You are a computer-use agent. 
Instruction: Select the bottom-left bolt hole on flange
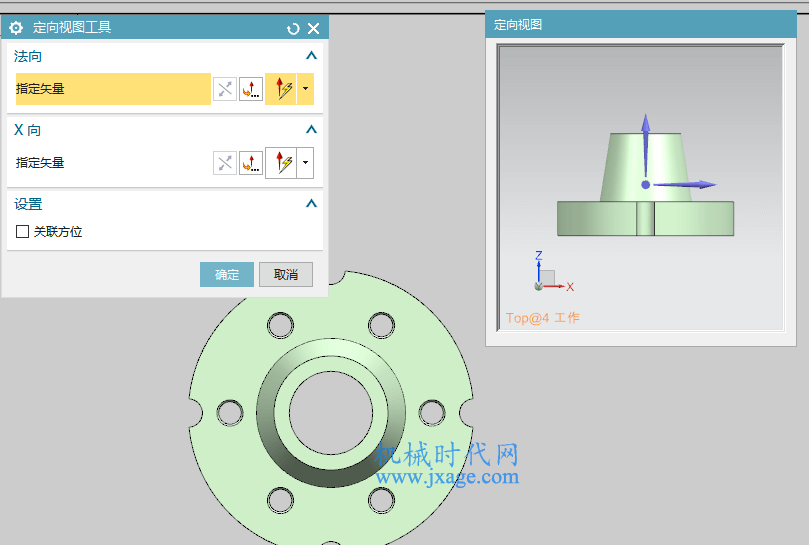point(281,500)
